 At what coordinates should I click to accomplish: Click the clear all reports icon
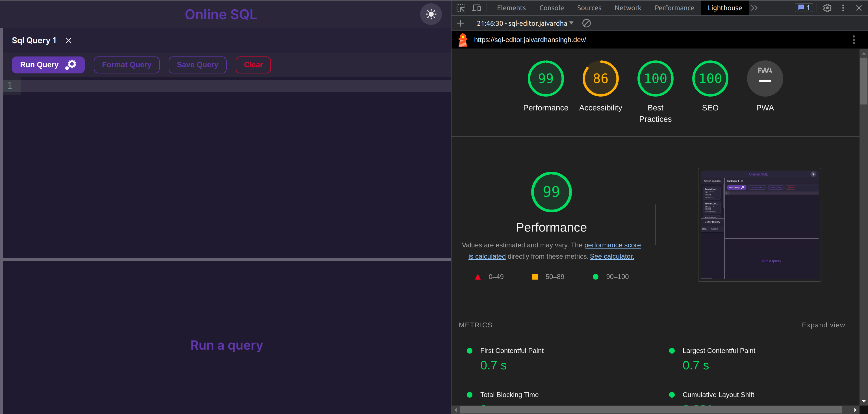click(x=586, y=23)
